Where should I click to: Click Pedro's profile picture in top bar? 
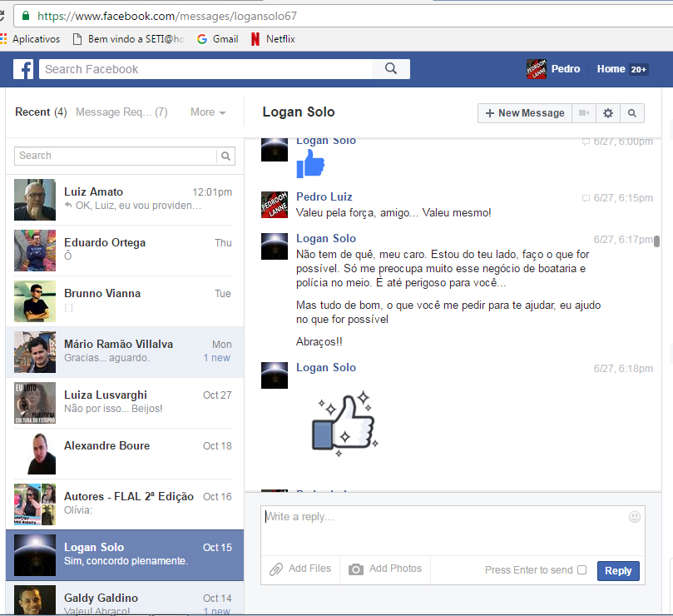pos(537,69)
